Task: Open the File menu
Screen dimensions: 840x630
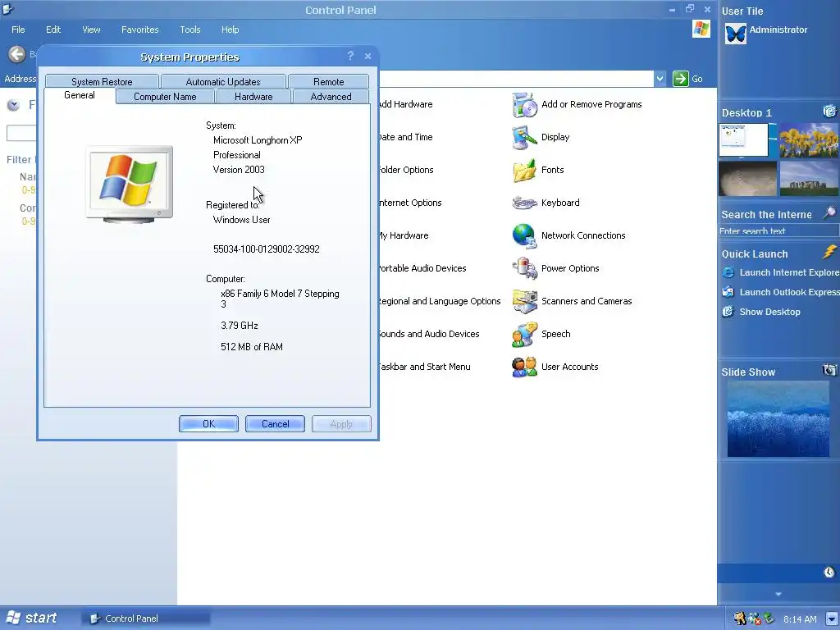Action: click(x=18, y=30)
